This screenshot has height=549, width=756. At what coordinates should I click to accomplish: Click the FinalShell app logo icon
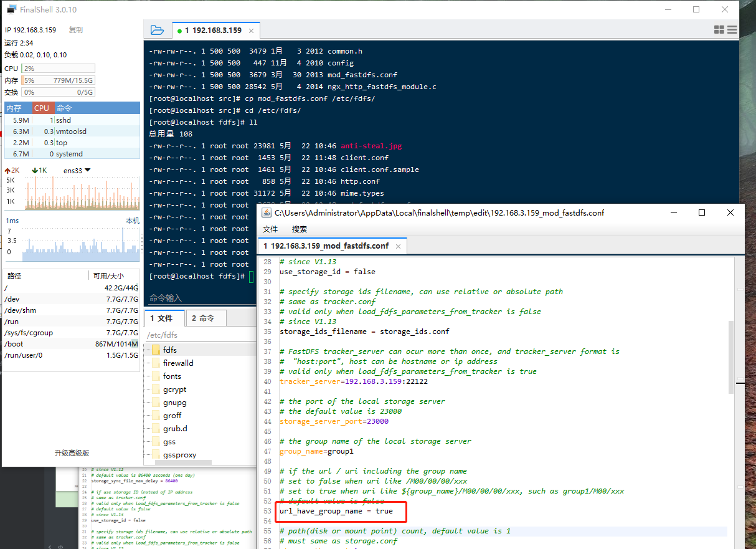point(11,9)
